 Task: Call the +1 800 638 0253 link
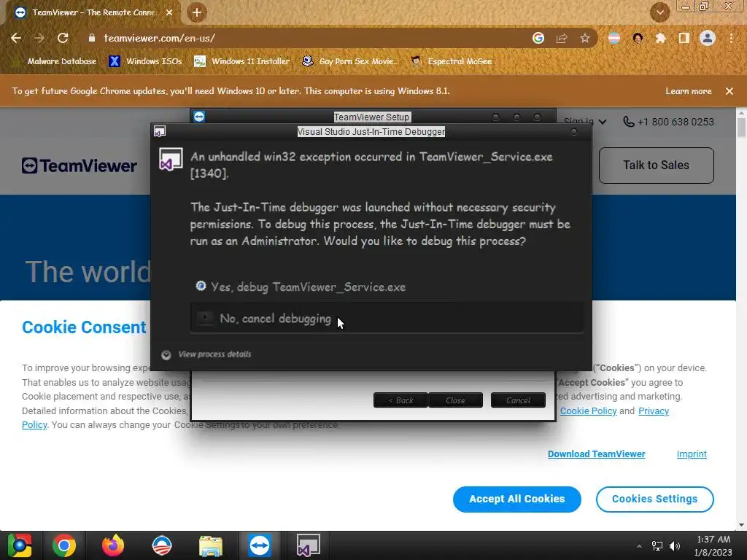tap(668, 122)
